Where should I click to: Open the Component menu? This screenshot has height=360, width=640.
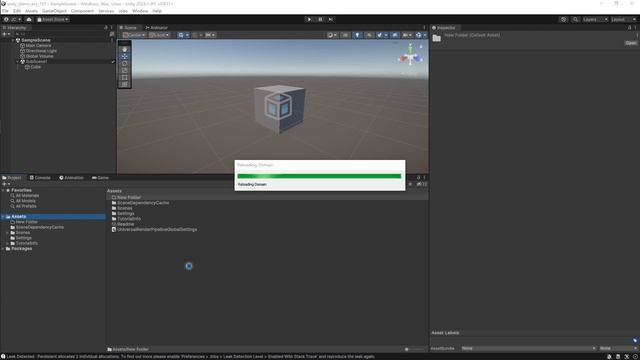coord(82,11)
